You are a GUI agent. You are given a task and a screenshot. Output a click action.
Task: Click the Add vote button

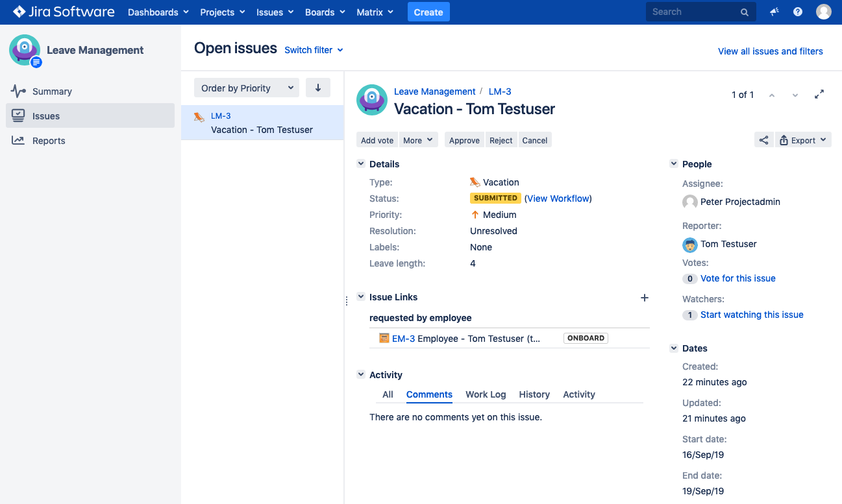tap(377, 140)
